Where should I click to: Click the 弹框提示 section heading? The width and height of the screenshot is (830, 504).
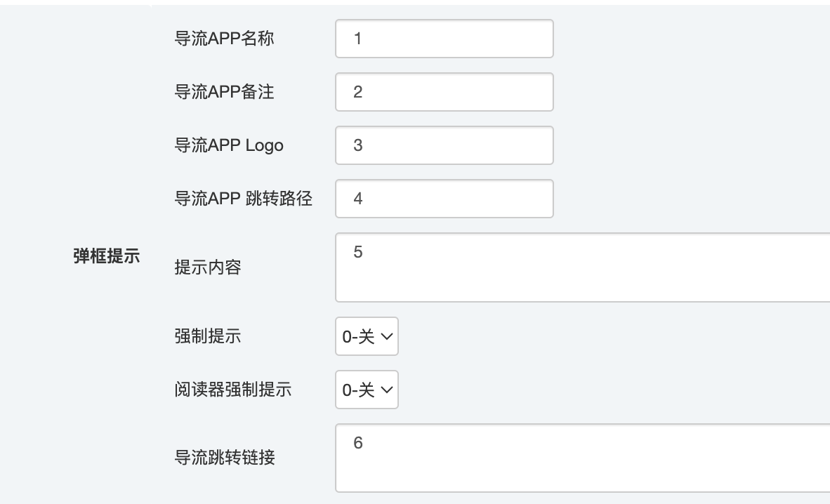106,256
